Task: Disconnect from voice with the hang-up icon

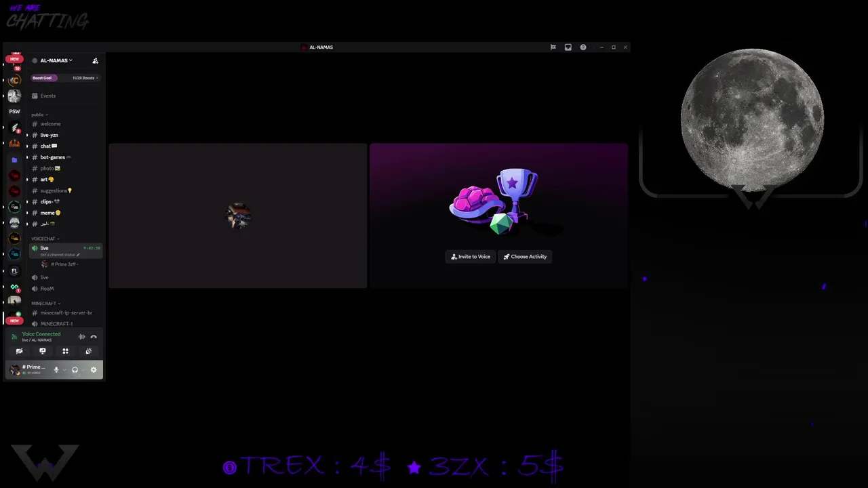Action: coord(94,337)
